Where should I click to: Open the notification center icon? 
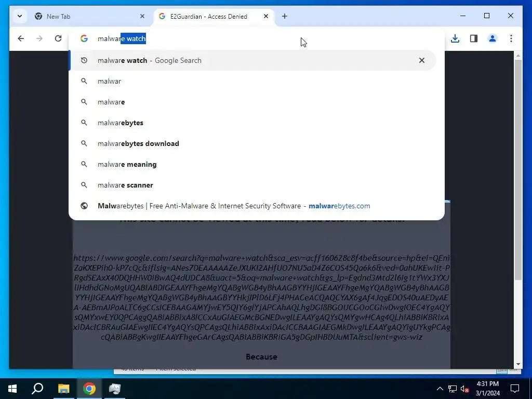[x=515, y=389]
